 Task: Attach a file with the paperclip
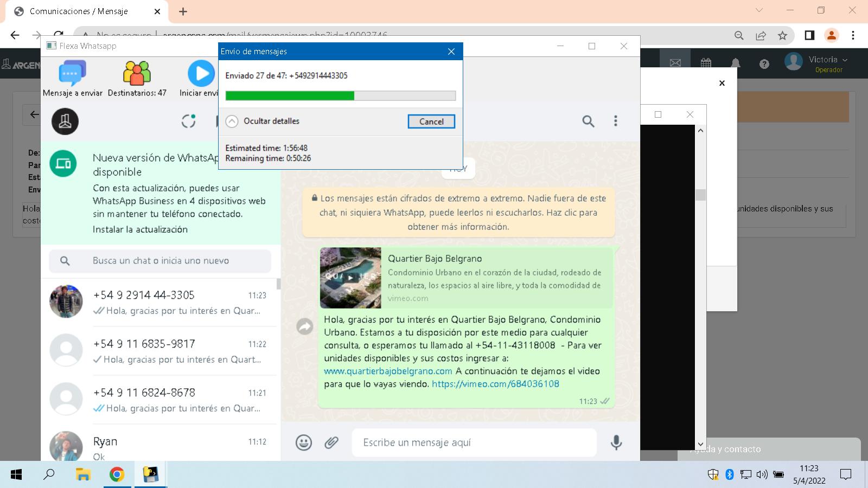(x=331, y=442)
